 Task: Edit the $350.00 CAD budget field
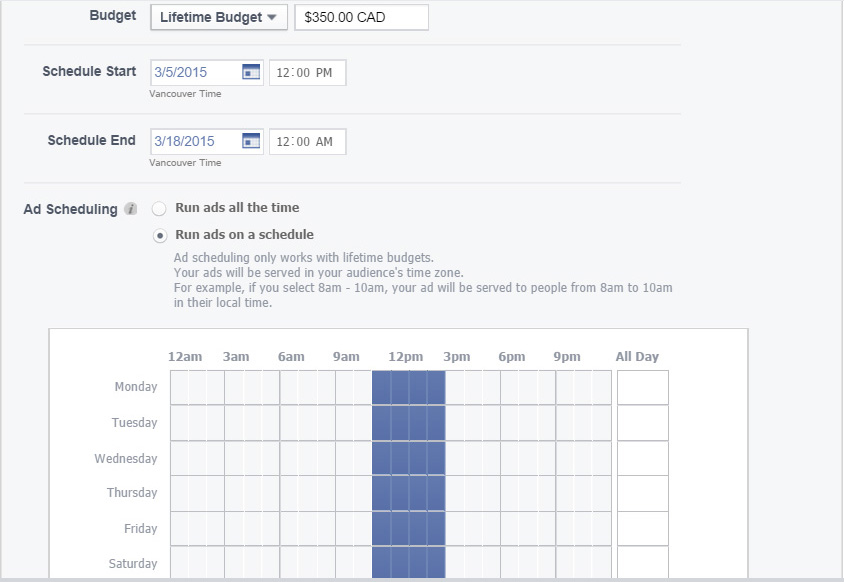pyautogui.click(x=361, y=17)
